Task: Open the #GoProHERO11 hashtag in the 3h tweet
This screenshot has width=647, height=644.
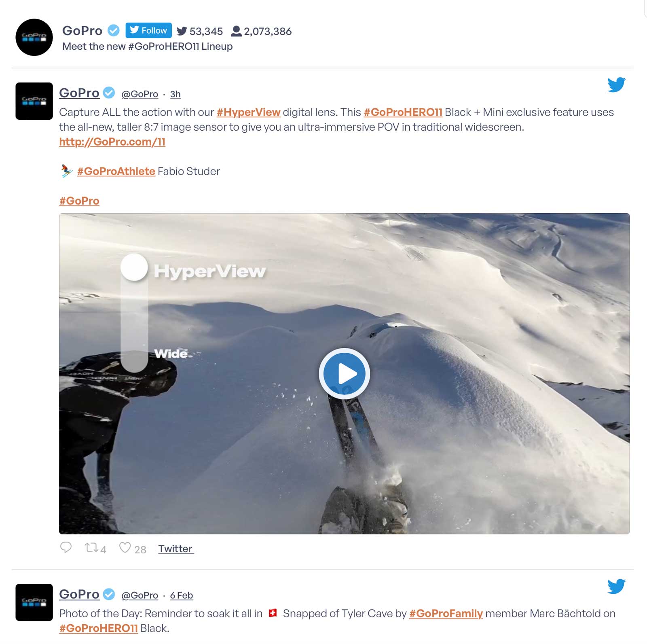Action: coord(403,112)
